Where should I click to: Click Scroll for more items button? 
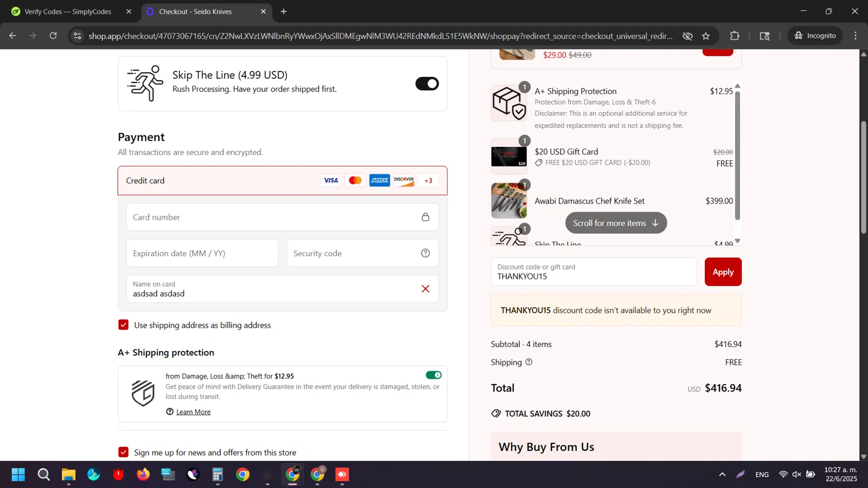point(616,223)
